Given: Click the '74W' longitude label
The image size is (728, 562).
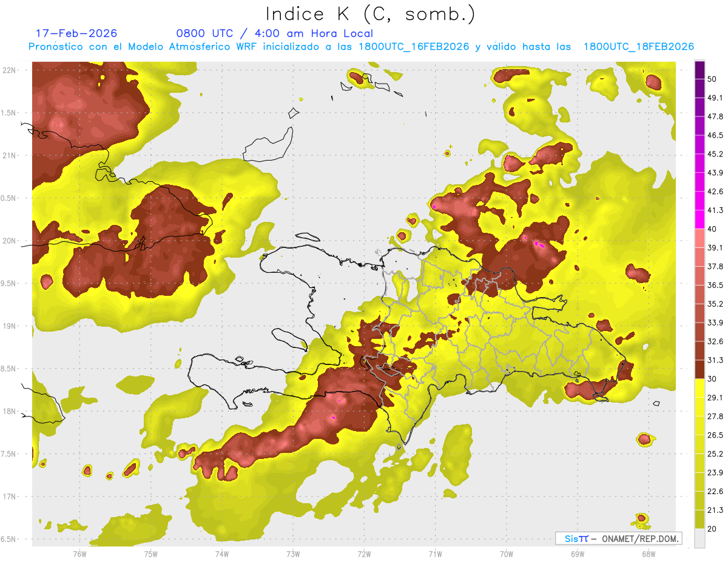Looking at the screenshot, I should click(x=222, y=554).
